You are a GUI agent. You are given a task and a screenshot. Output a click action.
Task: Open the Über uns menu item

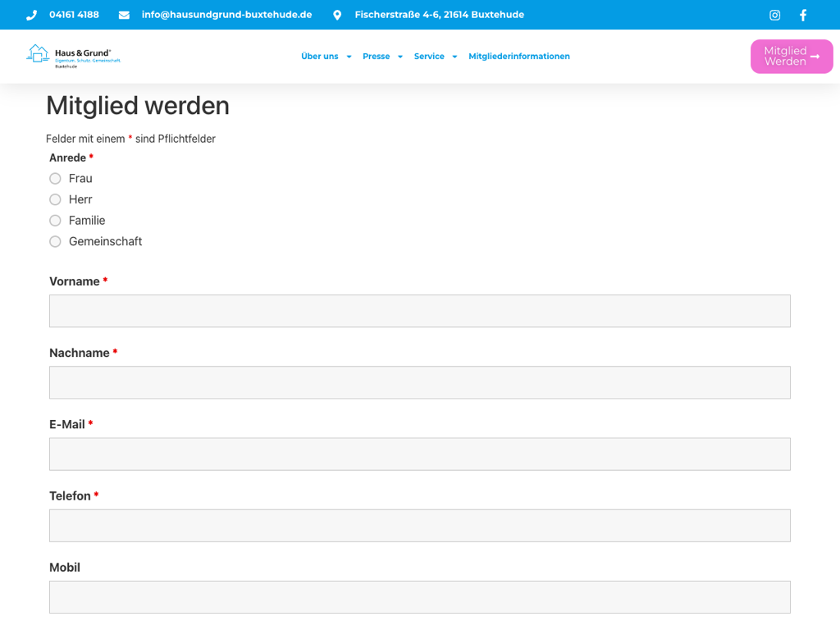[320, 57]
